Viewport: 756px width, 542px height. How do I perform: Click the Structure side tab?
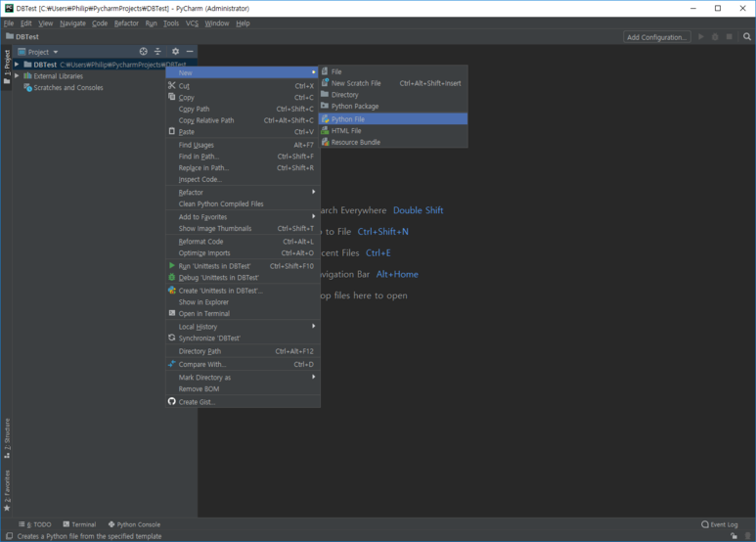coord(7,438)
